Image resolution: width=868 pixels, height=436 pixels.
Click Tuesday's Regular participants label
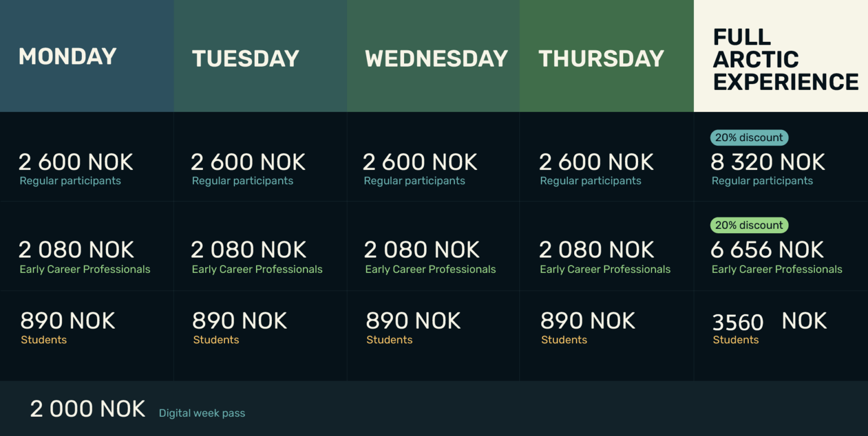[242, 181]
